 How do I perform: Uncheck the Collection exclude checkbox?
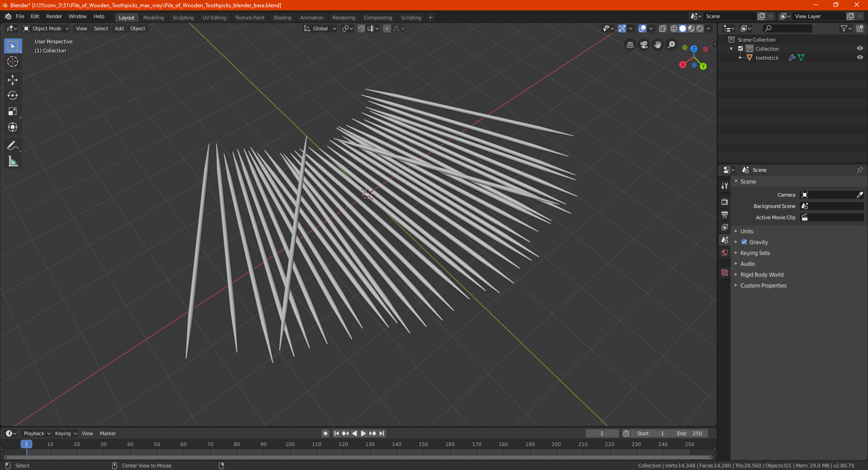[741, 49]
